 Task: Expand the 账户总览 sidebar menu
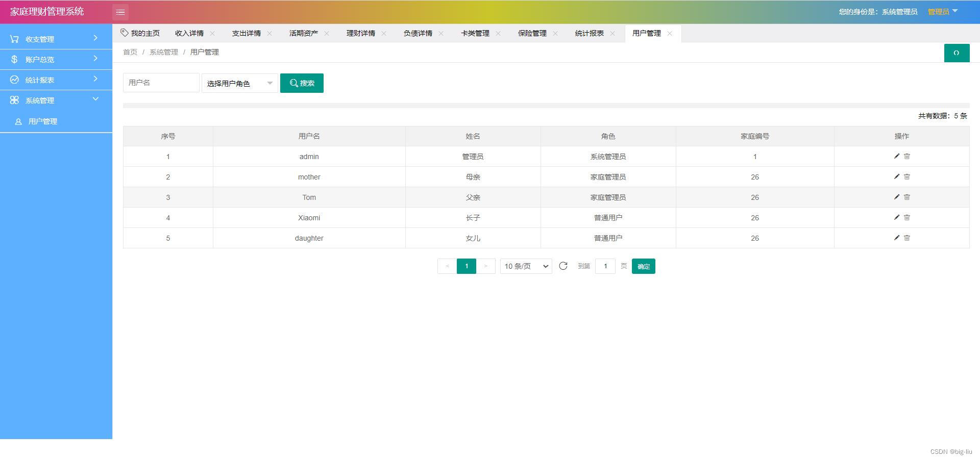[x=56, y=59]
